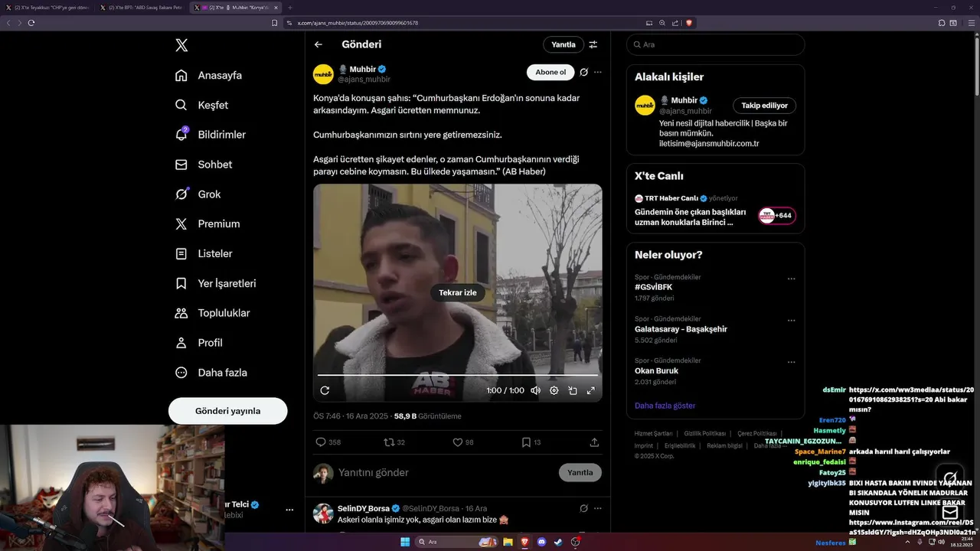This screenshot has width=980, height=551.
Task: Open Galatasaray - Başakşehir trend
Action: pos(681,329)
